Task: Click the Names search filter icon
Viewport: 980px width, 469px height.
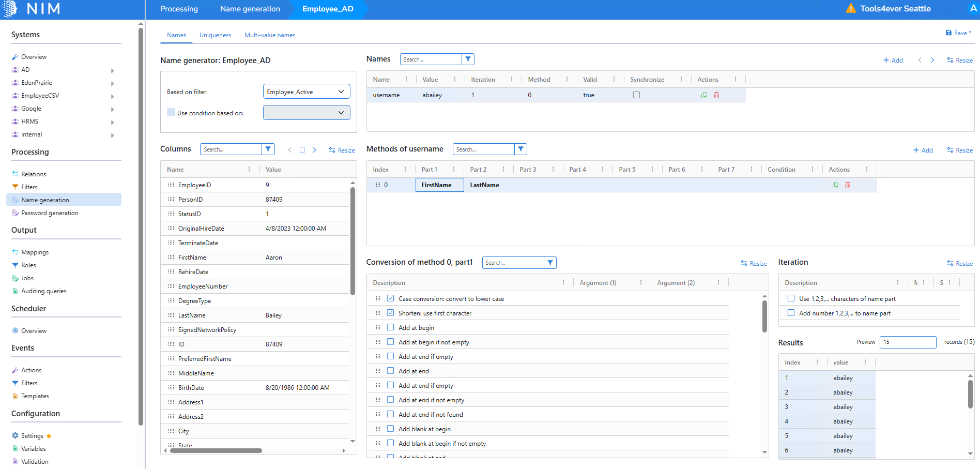Action: (468, 59)
